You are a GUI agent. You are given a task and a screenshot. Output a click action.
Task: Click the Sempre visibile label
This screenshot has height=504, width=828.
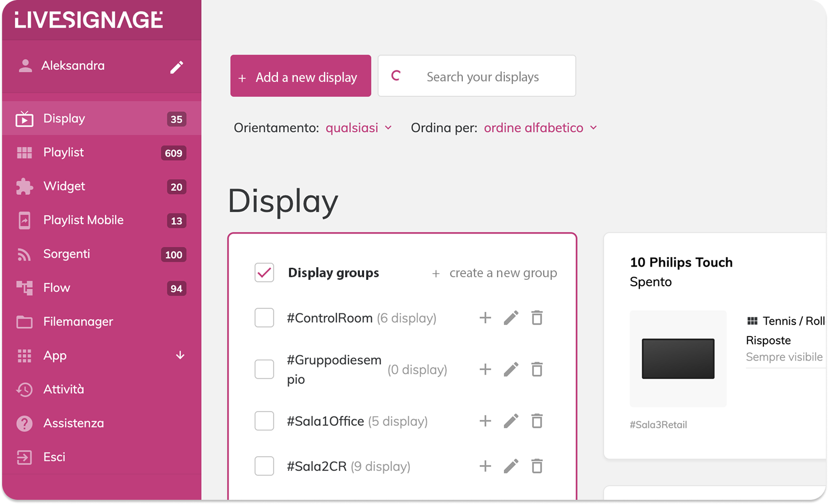(784, 357)
